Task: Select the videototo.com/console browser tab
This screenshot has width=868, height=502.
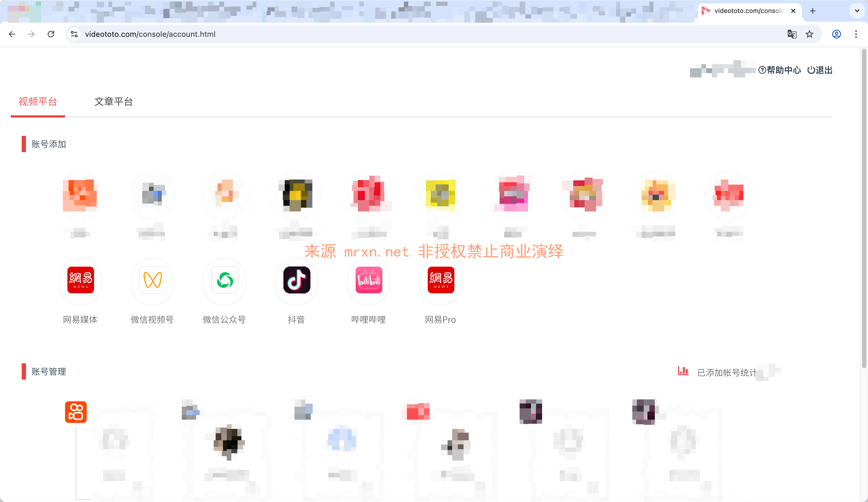Action: [750, 11]
